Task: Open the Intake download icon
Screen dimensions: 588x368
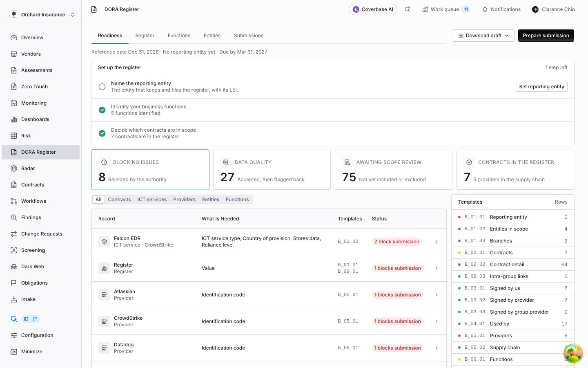Action: point(14,299)
